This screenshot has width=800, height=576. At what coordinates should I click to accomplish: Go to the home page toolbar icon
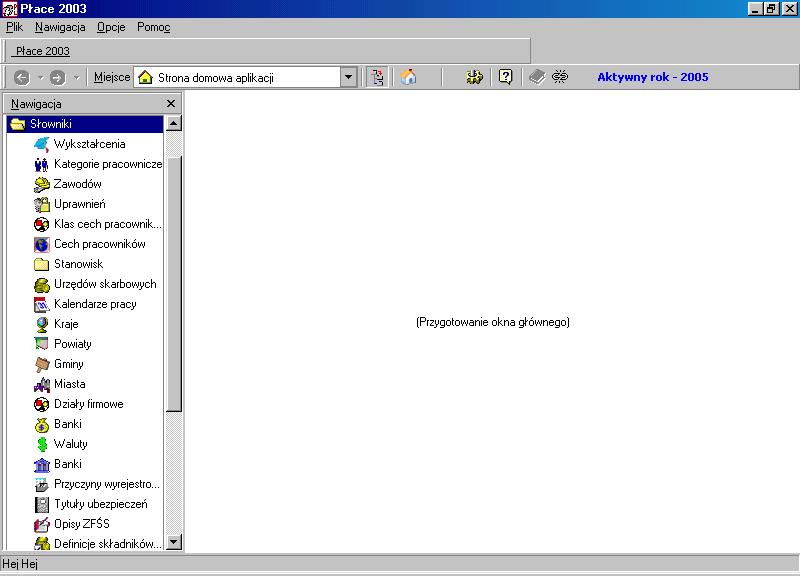click(x=408, y=77)
